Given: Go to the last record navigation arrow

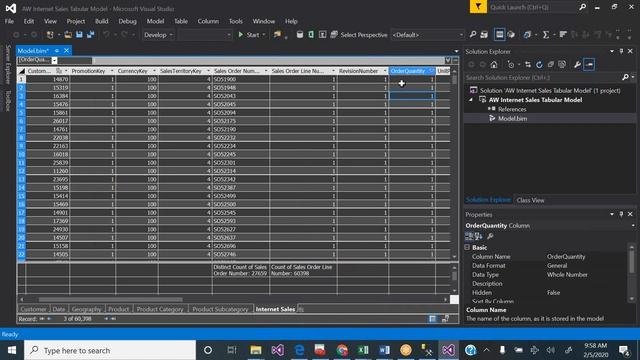Looking at the screenshot, I should (113, 319).
